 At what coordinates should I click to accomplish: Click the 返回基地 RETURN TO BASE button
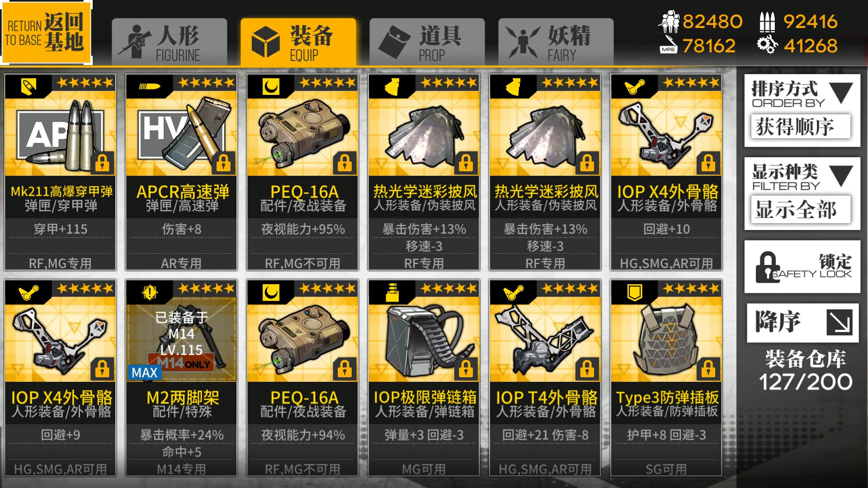(x=46, y=33)
